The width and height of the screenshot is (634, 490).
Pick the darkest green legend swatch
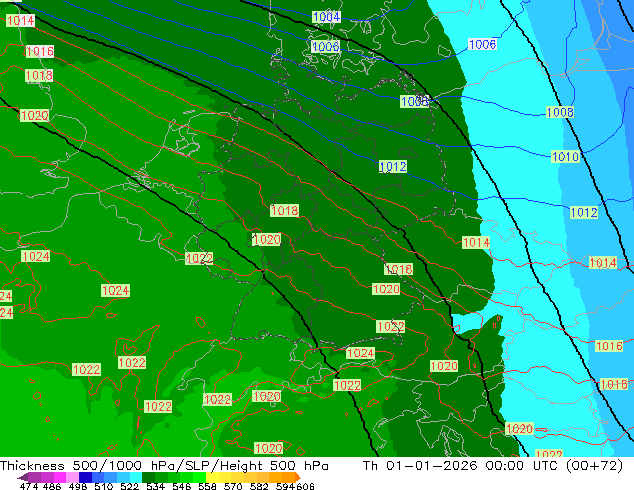148,477
